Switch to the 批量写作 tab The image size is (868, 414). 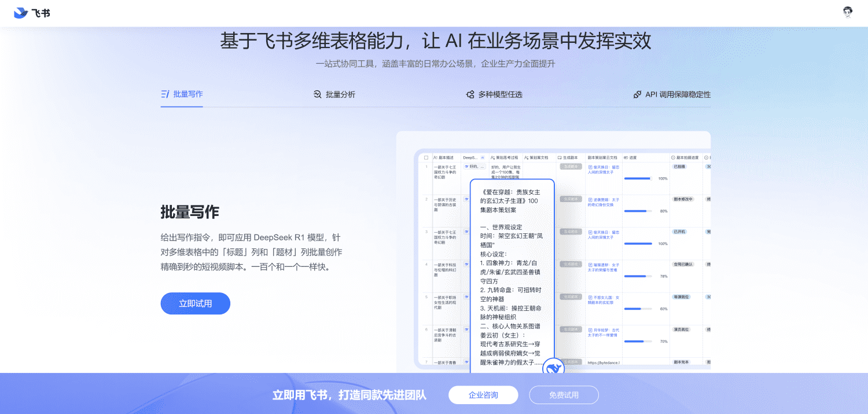(182, 94)
